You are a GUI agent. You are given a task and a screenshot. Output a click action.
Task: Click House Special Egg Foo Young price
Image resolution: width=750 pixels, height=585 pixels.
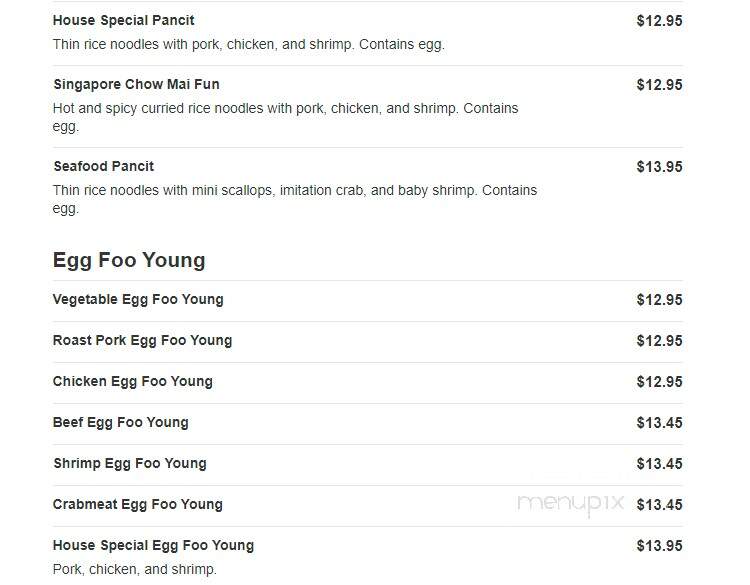click(659, 546)
